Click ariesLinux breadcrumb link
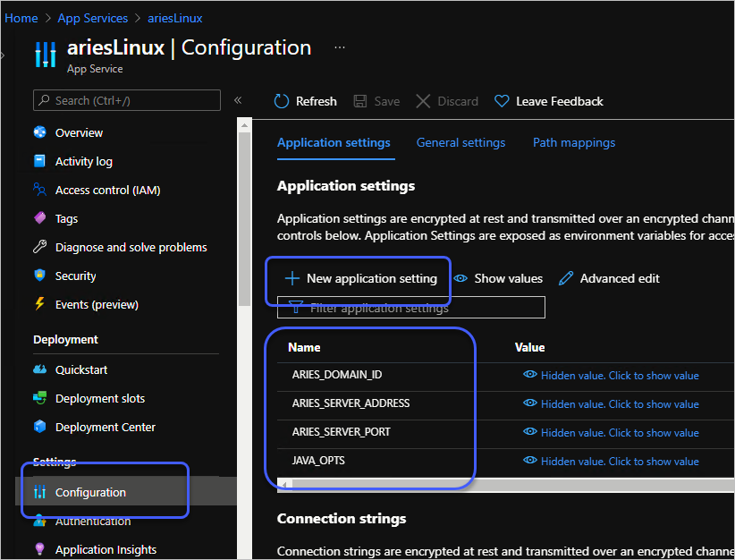Screen dimensions: 735x560 [175, 18]
